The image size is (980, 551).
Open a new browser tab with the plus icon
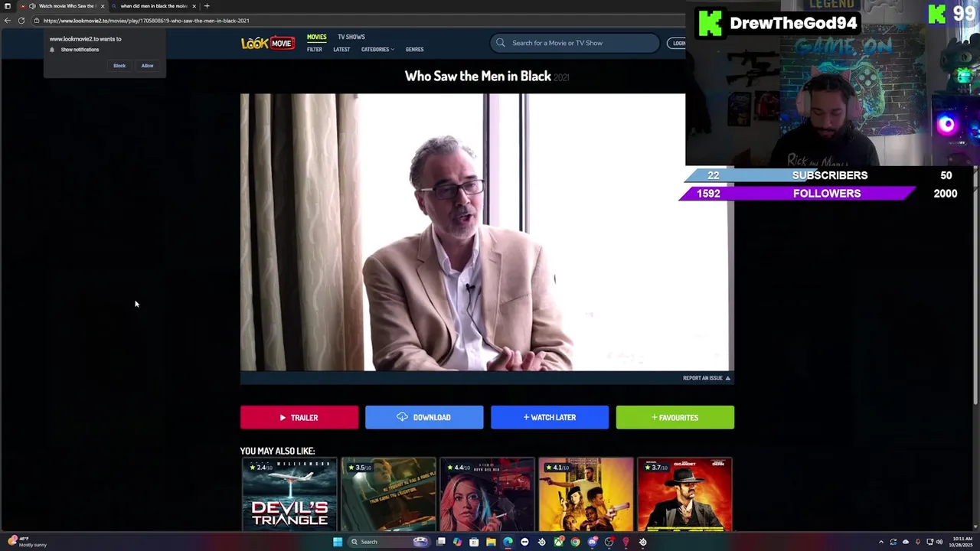[x=207, y=6]
